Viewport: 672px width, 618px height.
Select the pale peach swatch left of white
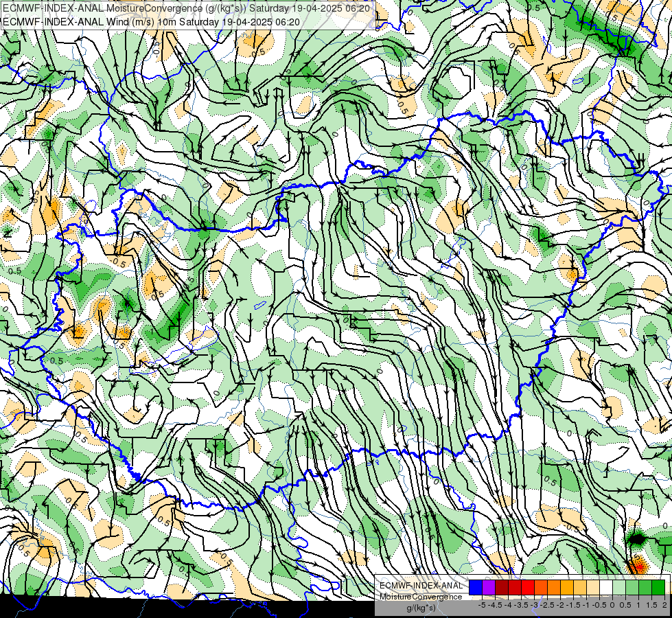[593, 588]
